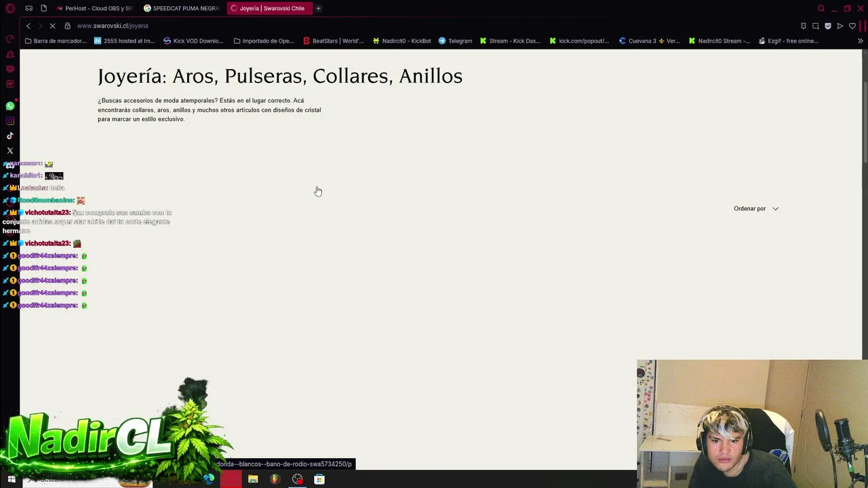Switch to SPEEDCAT PUMA NEGRA tab

181,8
